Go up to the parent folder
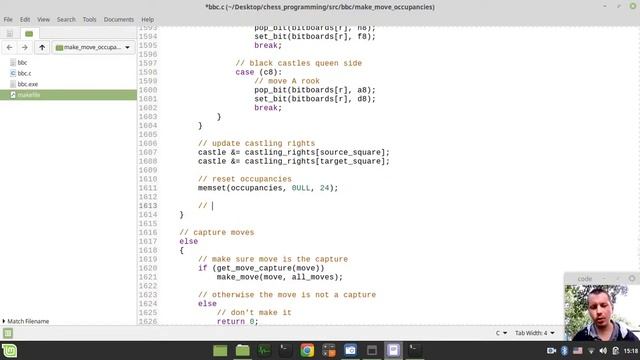 (x=42, y=47)
